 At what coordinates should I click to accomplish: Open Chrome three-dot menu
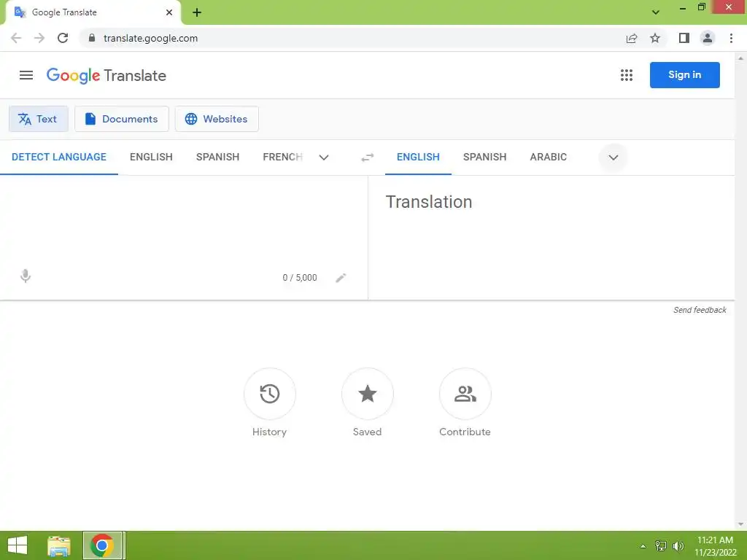click(731, 38)
